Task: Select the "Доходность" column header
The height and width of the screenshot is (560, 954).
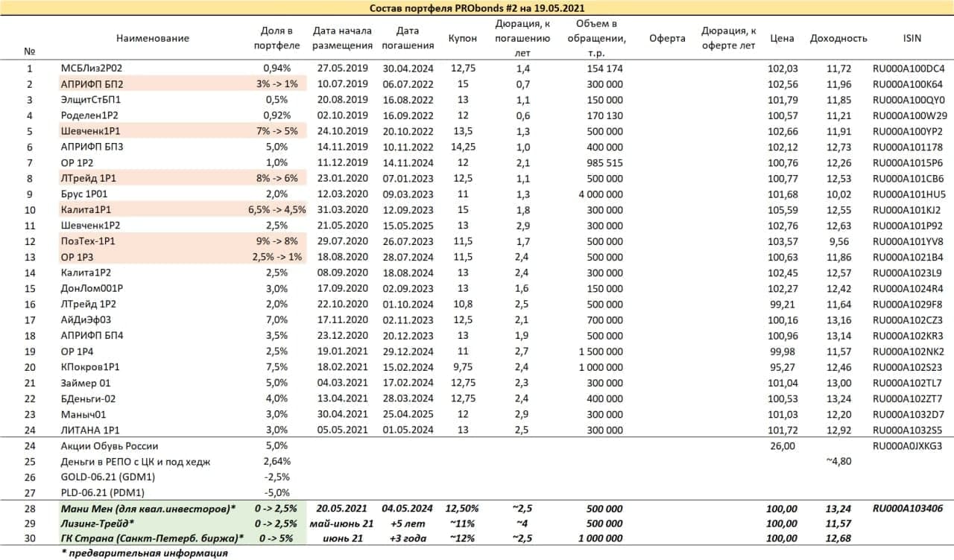Action: pyautogui.click(x=838, y=38)
